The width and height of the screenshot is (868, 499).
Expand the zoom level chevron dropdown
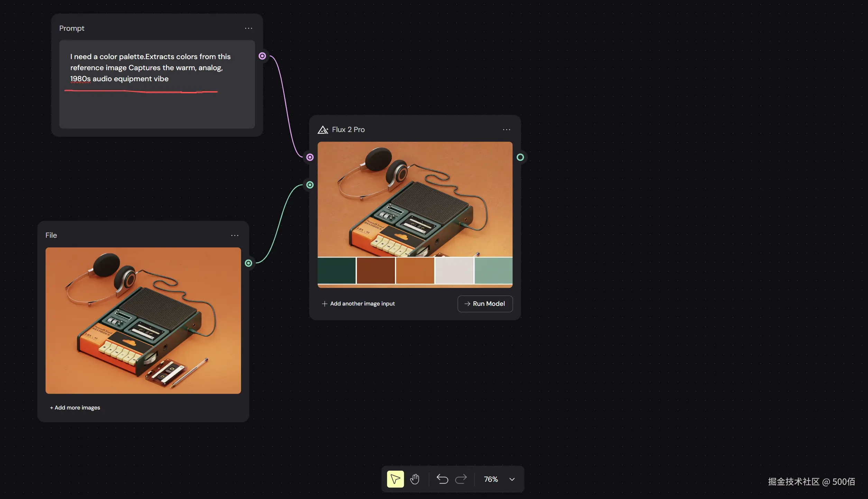(x=512, y=479)
